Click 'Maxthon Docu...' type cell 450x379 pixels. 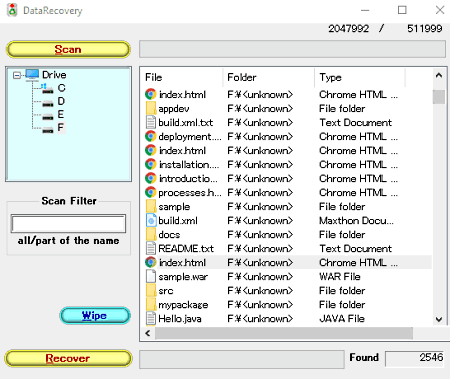click(356, 221)
